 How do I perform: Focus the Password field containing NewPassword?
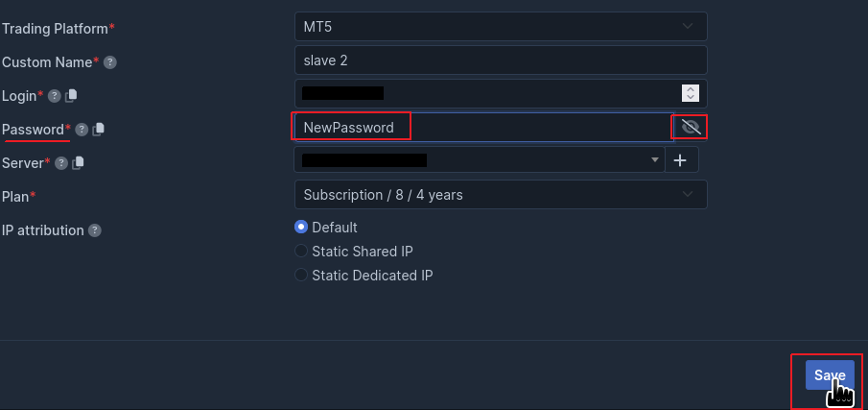click(480, 127)
